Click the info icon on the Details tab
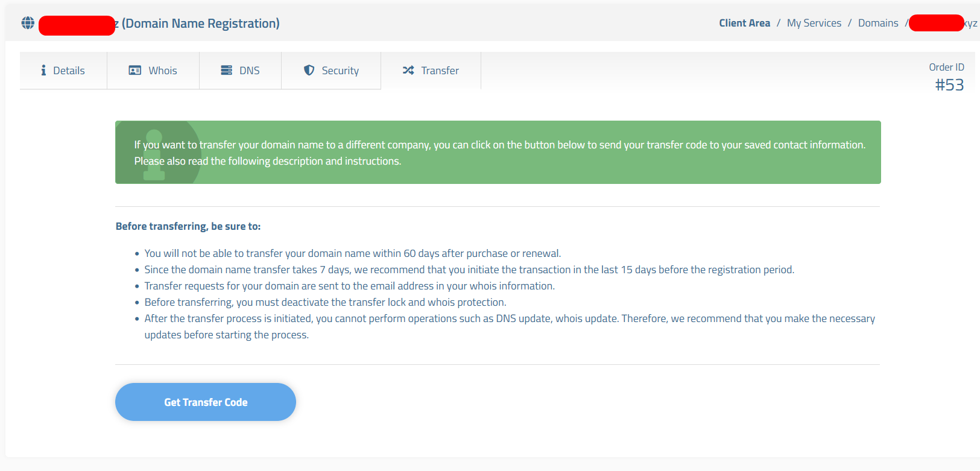This screenshot has width=980, height=471. 43,71
